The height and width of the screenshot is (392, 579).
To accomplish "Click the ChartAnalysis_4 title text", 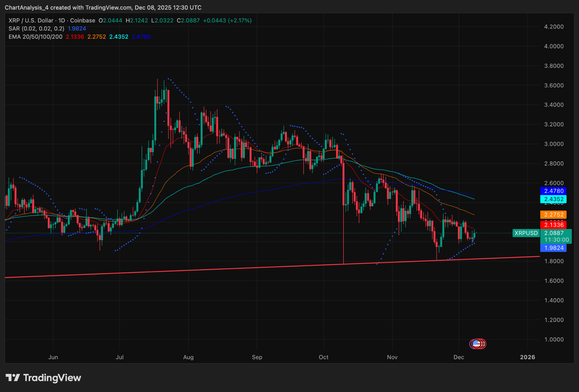I will [27, 8].
